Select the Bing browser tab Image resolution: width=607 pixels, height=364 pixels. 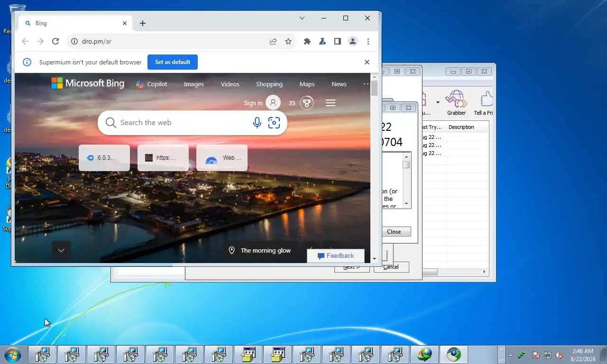pyautogui.click(x=75, y=23)
